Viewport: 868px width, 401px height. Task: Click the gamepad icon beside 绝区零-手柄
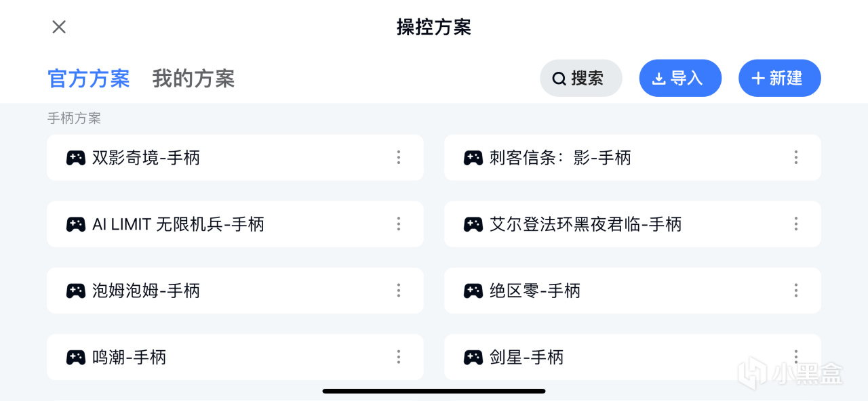pyautogui.click(x=473, y=291)
